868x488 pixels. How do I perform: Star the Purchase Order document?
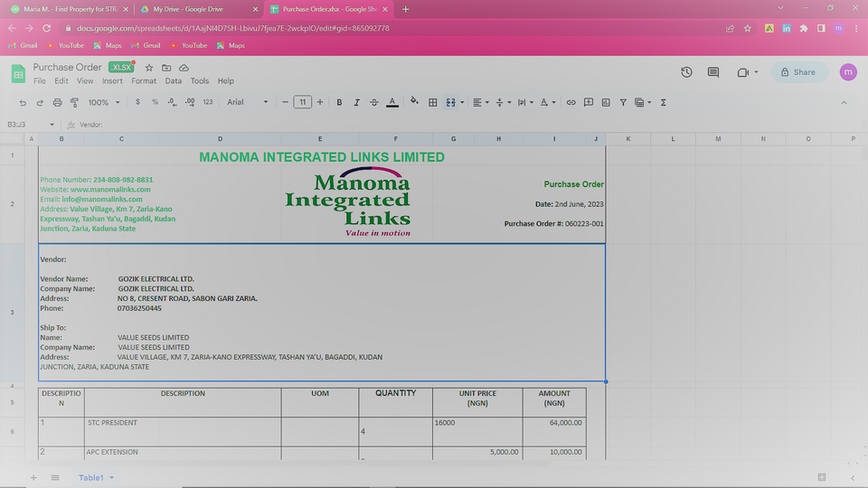149,68
